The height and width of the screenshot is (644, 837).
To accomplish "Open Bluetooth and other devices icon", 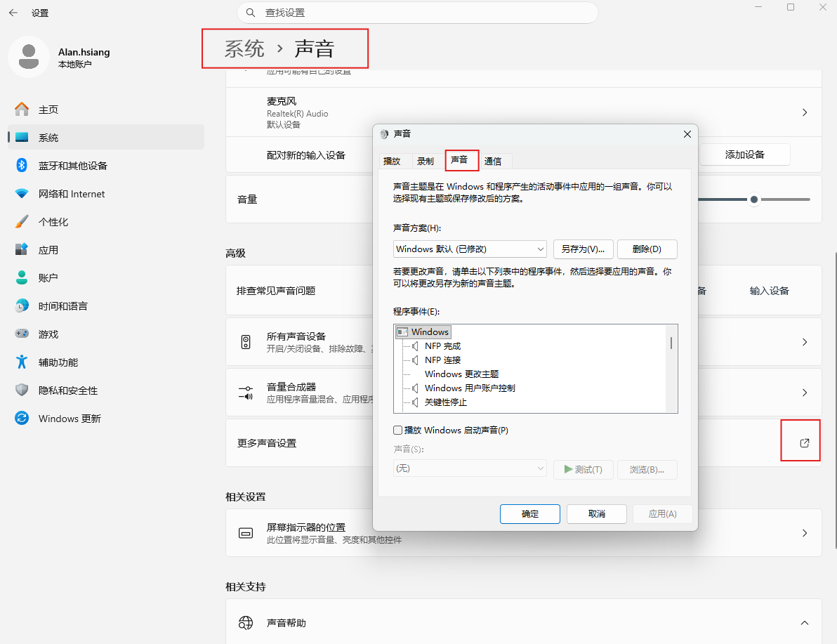I will click(x=22, y=166).
